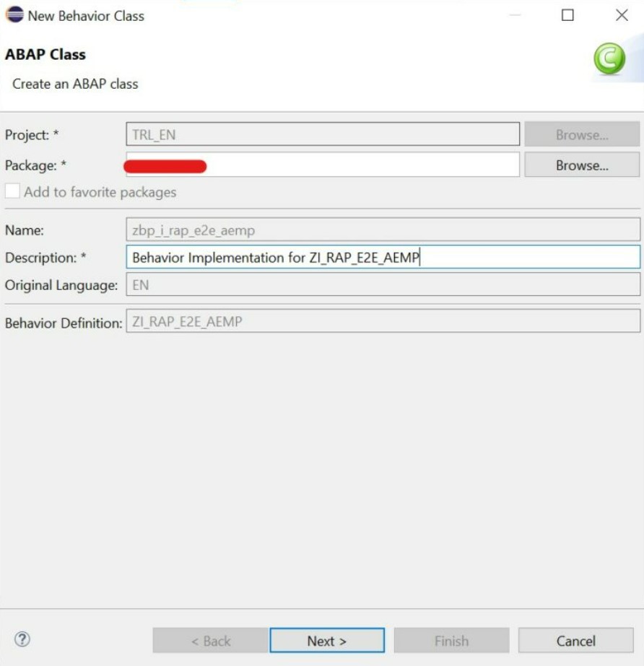The image size is (644, 666).
Task: Select the Behavior Definition field ZI_RAP_E2E_AEMP
Action: (383, 323)
